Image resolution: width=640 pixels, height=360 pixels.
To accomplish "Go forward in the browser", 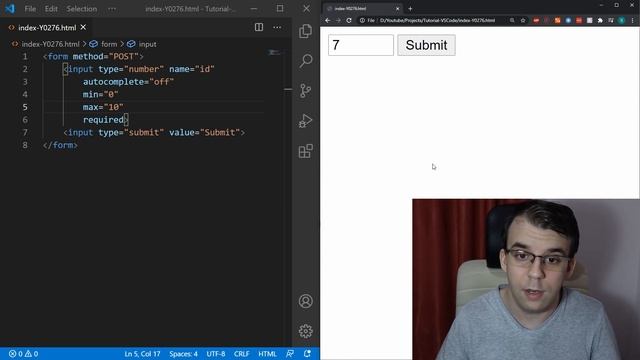I will [x=338, y=20].
